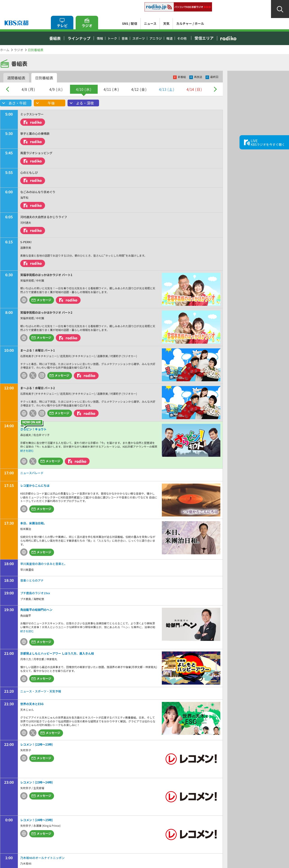
Task: Open X icon for さらピン！キョウト
Action: 33,461
